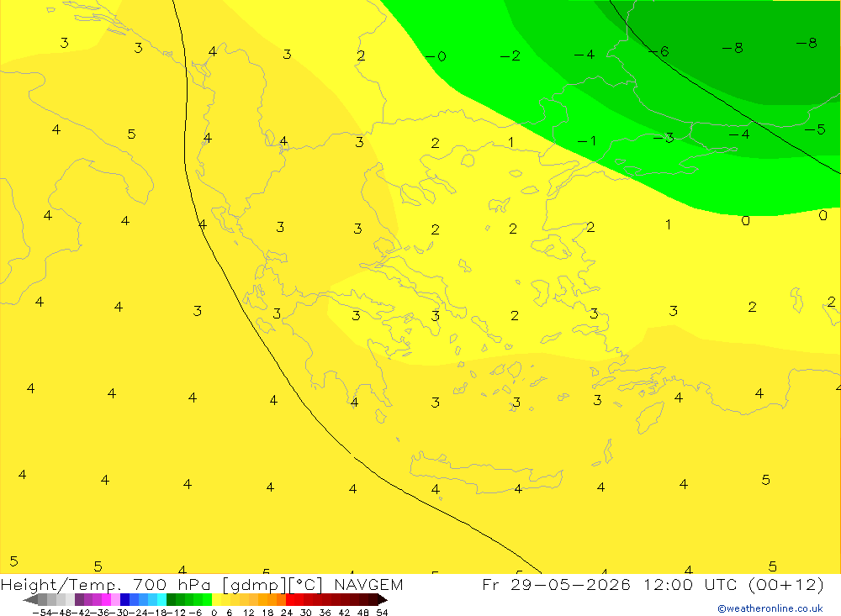The height and width of the screenshot is (616, 841).
Task: Click the '54' legend scale label at right end
Action: tap(382, 613)
